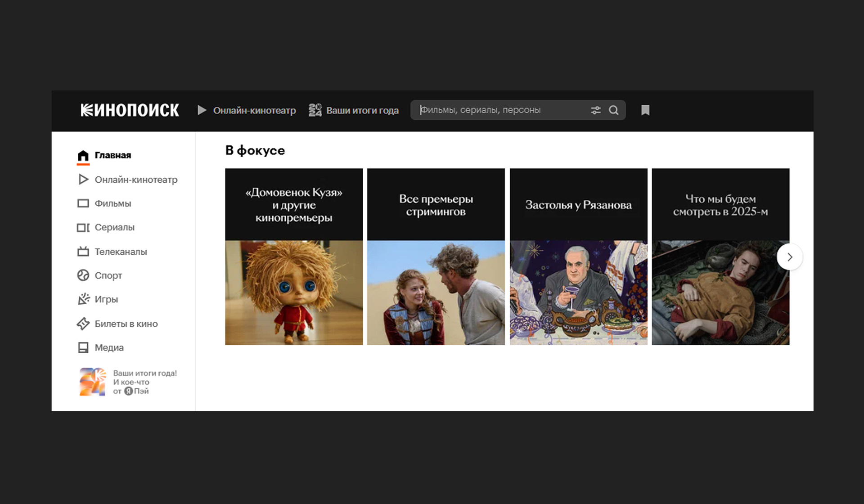The image size is (864, 504).
Task: Click the sidebar play triangle icon
Action: point(83,180)
